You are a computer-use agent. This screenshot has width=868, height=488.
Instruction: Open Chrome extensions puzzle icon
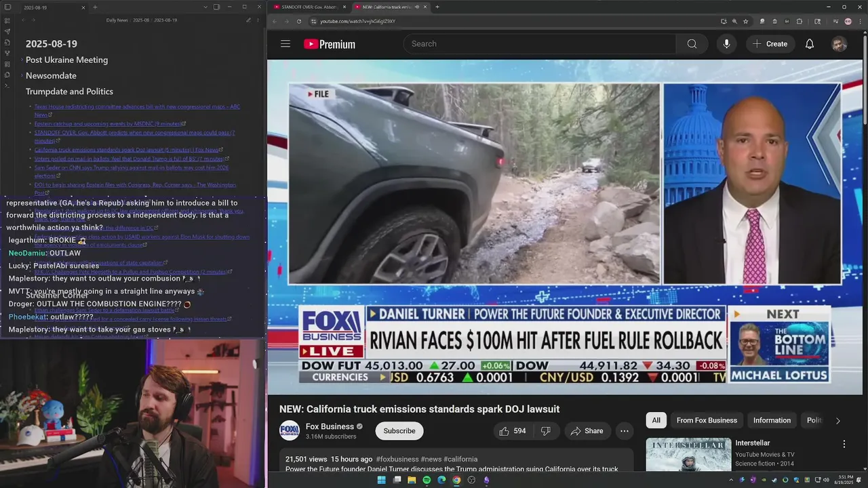point(800,21)
